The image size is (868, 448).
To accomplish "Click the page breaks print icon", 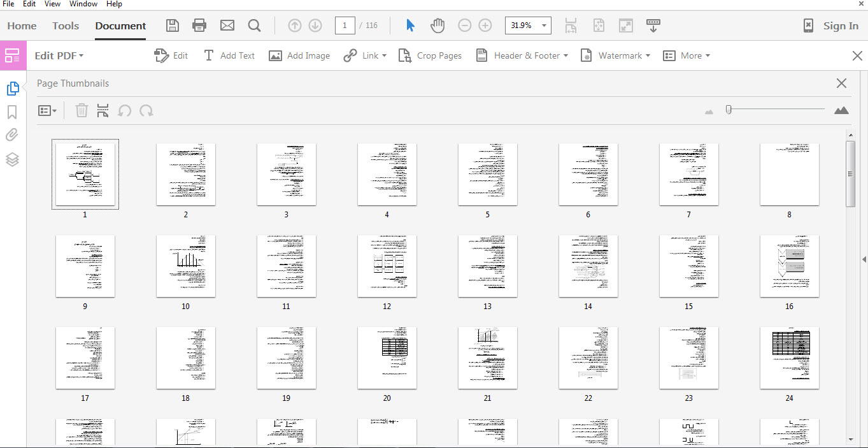I will (103, 110).
